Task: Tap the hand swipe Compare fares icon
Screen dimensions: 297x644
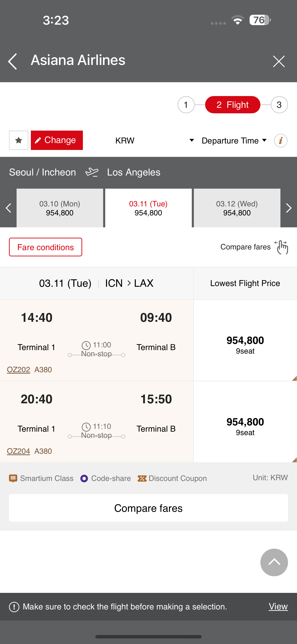Action: pos(282,247)
